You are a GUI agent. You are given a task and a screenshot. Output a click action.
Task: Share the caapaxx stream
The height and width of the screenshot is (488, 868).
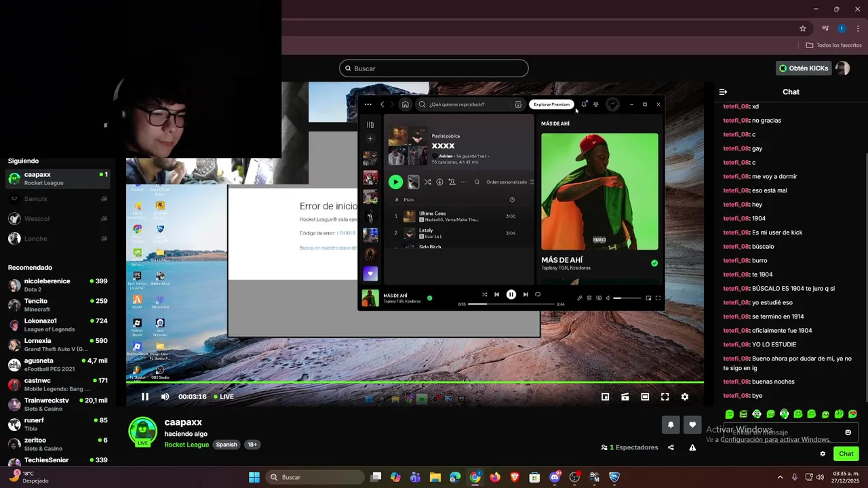click(x=671, y=447)
